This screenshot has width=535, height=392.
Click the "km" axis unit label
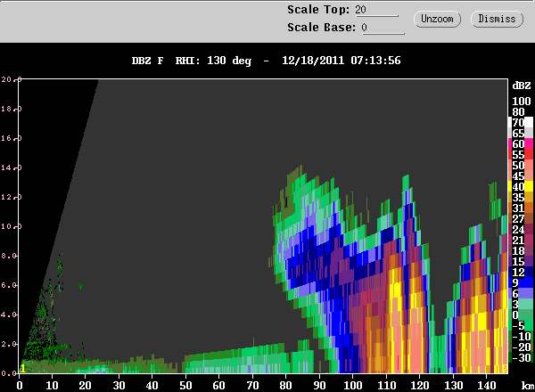coord(528,386)
